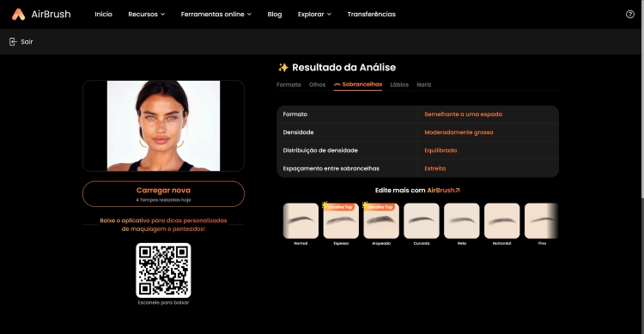Click the Carregar nova button
This screenshot has height=334, width=644.
click(163, 194)
